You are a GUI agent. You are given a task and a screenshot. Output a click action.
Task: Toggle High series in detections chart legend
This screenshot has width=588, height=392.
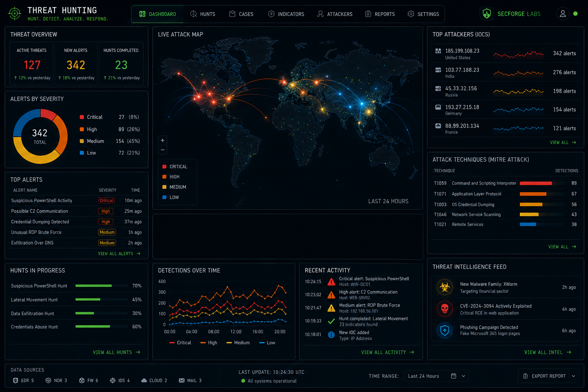tap(209, 343)
